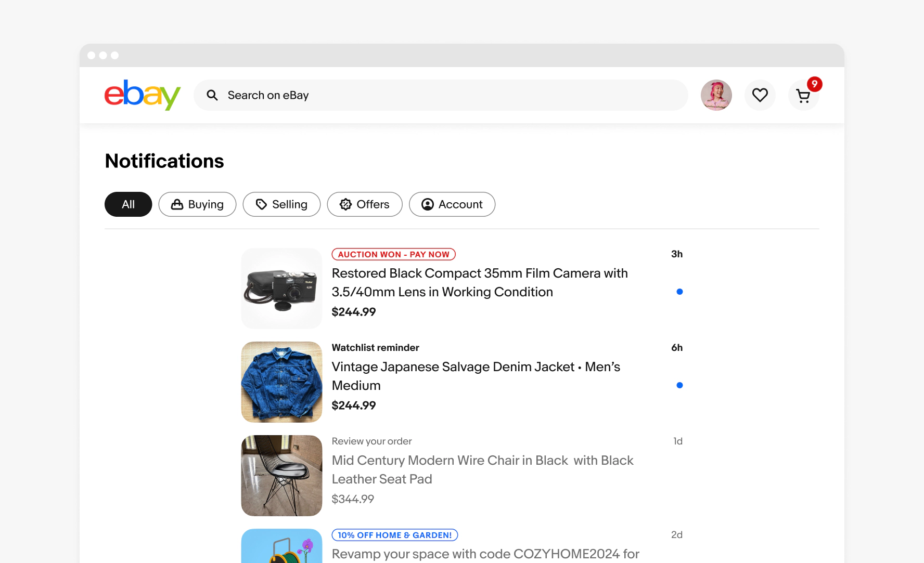Switch to the Buying filter

point(198,204)
